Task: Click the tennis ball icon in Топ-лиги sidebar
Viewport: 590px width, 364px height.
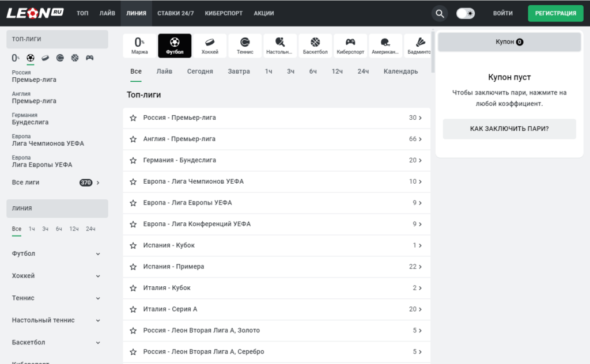Action: pos(60,58)
